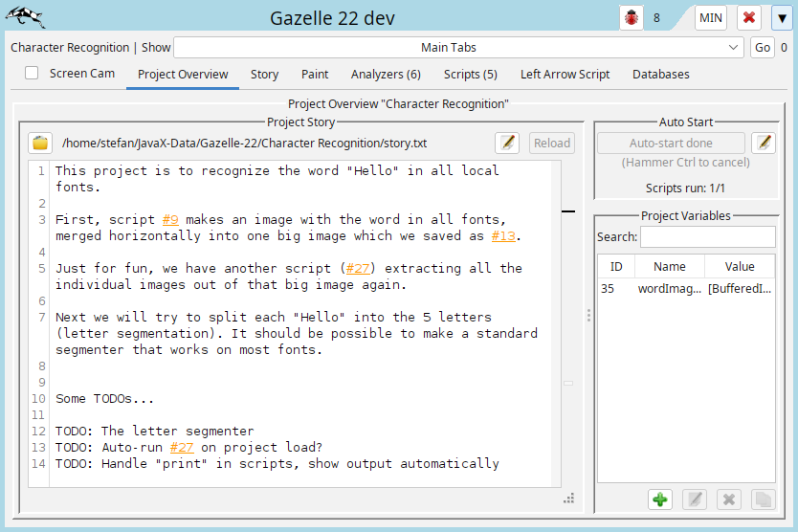
Task: Click the MIN button
Action: click(711, 18)
